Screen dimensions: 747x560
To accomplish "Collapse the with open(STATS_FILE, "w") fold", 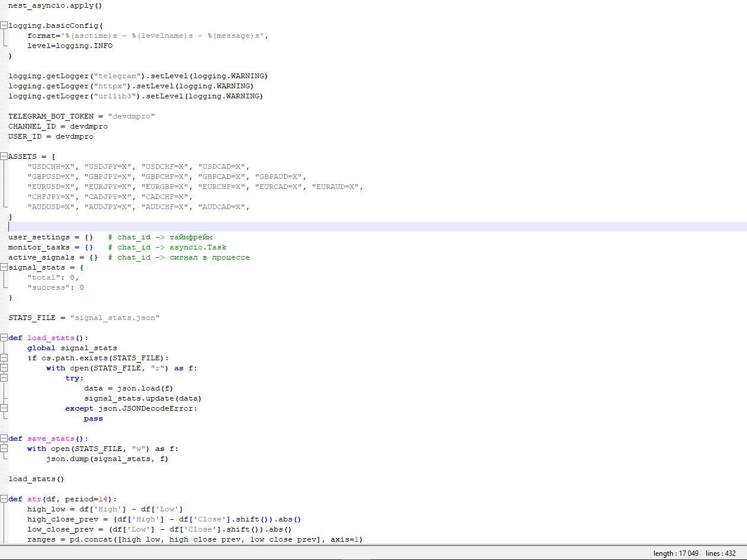I will 4,449.
